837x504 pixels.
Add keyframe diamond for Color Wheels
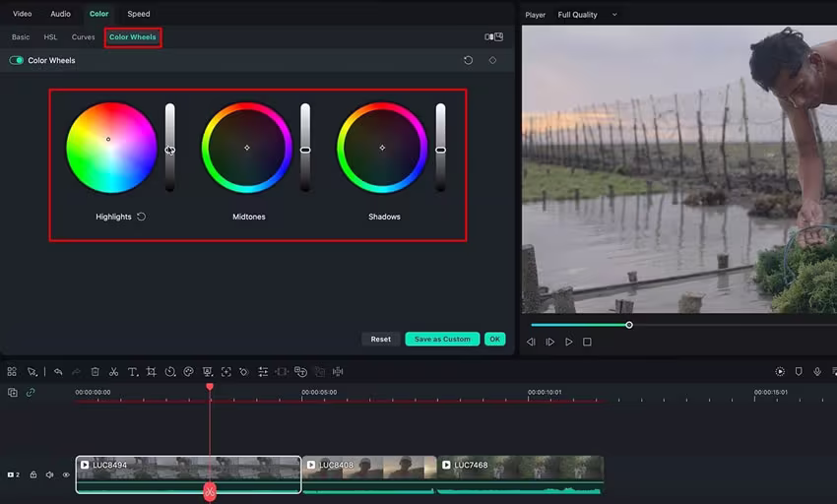coord(492,60)
